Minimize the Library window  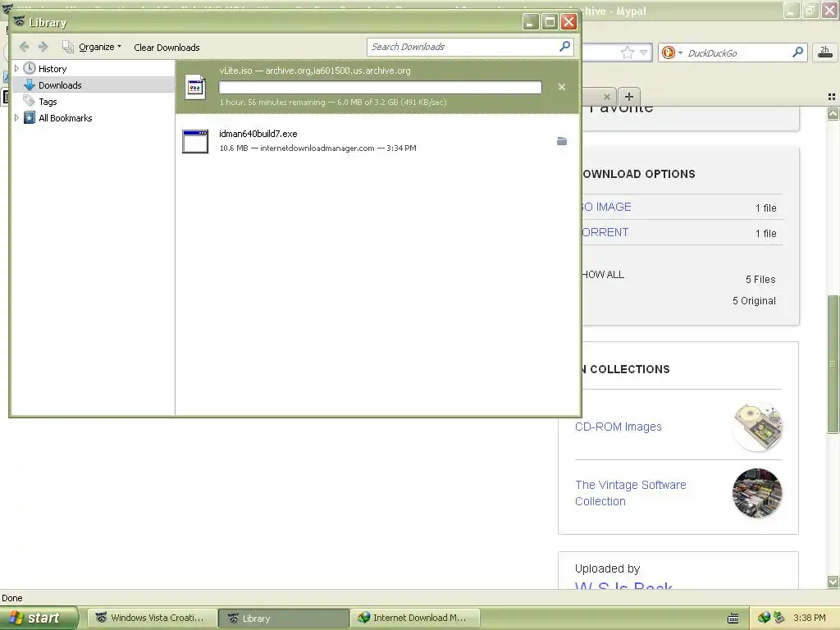click(531, 22)
